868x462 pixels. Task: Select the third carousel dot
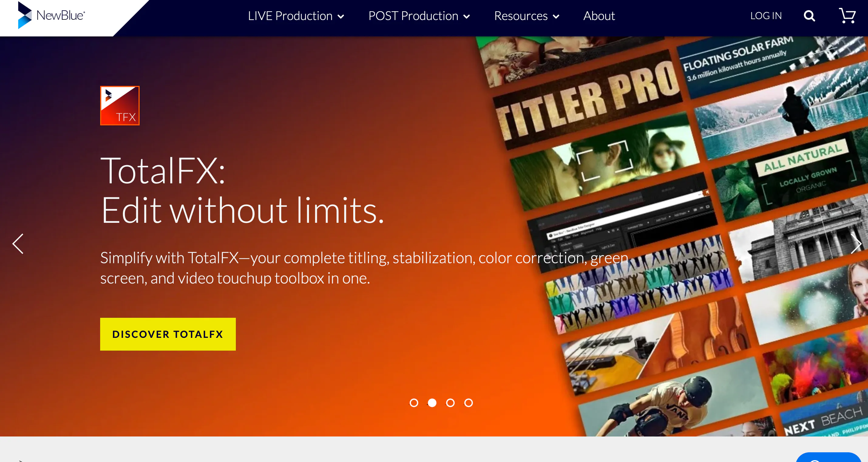(450, 403)
